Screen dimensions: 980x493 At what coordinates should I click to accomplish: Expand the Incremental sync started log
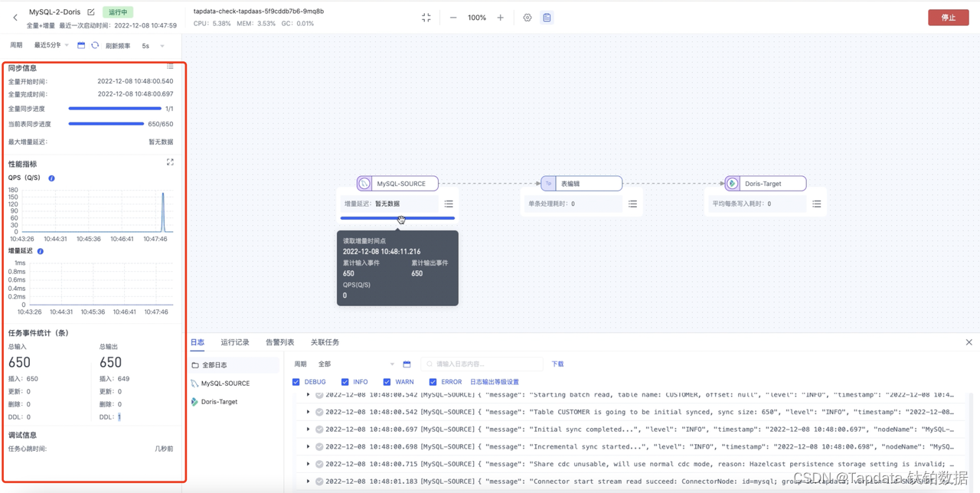coord(309,446)
